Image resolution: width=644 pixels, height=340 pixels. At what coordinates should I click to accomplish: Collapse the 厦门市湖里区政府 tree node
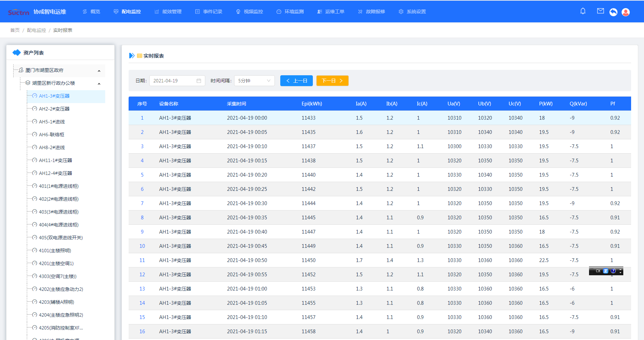(x=99, y=71)
